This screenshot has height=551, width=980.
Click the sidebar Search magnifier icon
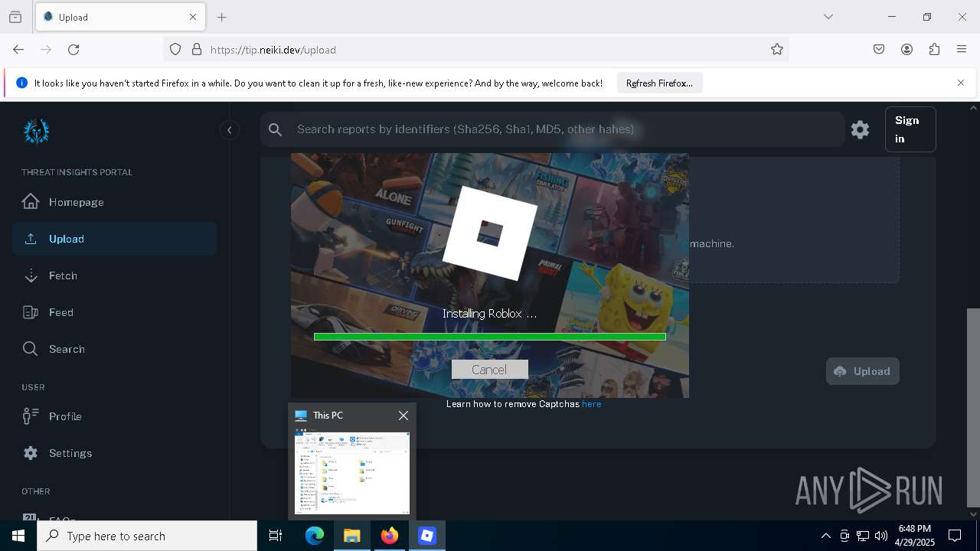tap(31, 349)
